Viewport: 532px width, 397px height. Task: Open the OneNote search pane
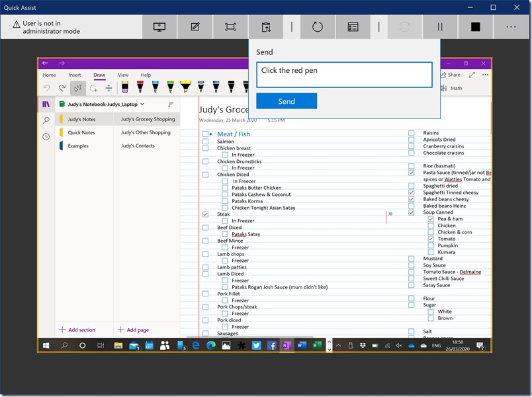[x=46, y=120]
